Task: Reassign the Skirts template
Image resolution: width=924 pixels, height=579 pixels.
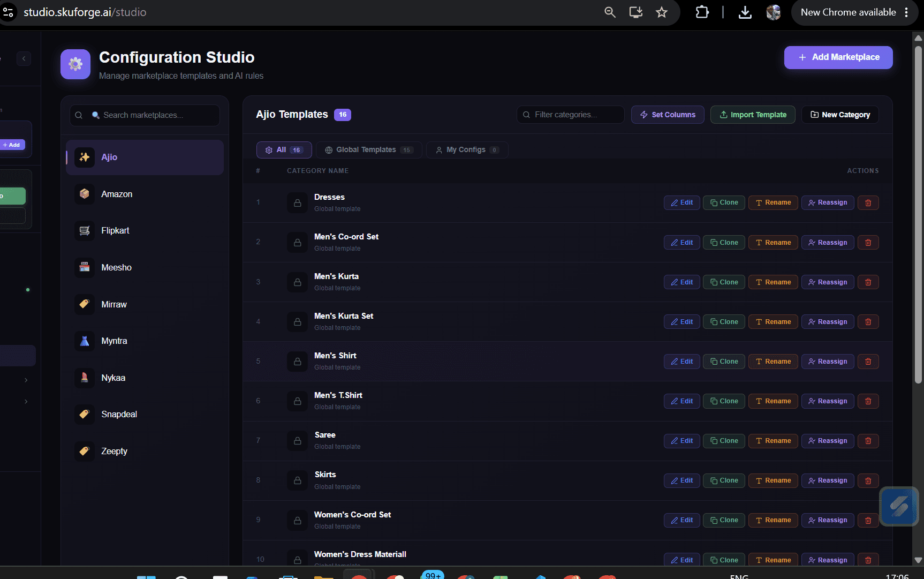Action: pyautogui.click(x=828, y=480)
